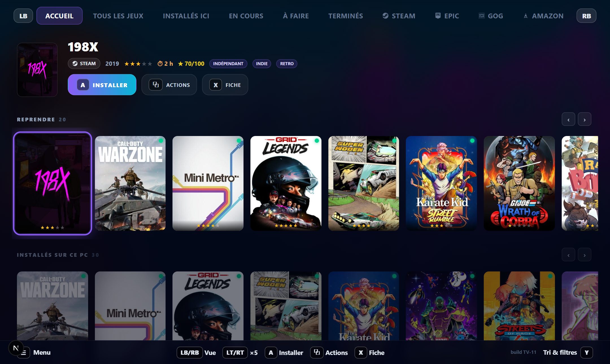Open the Fiche button for 198X
Screen dimensions: 610x364
pos(225,85)
